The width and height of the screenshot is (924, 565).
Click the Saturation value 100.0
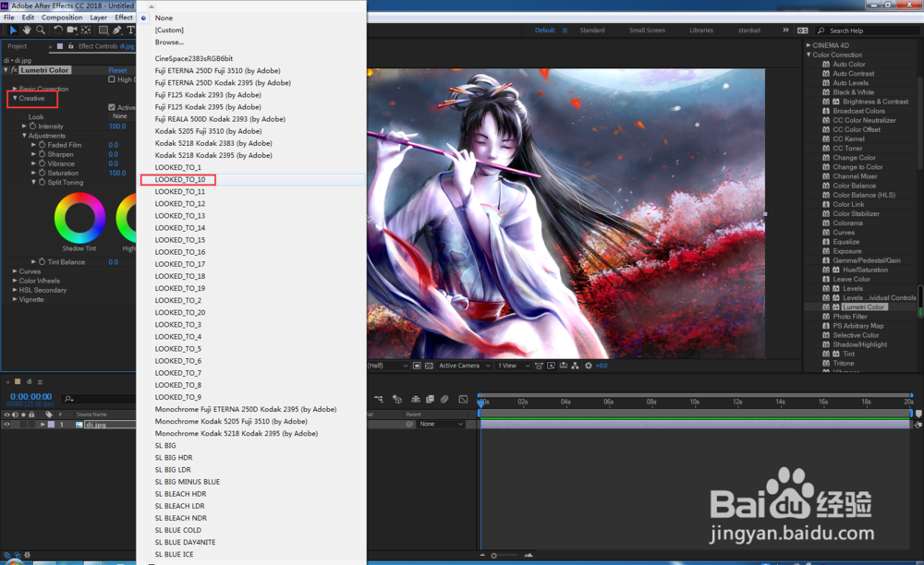[x=117, y=173]
